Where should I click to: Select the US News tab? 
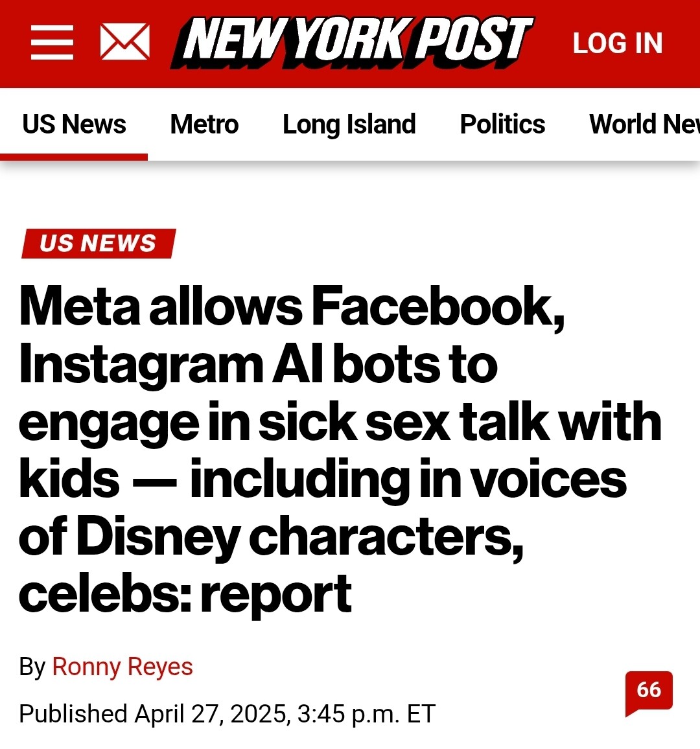pos(74,124)
